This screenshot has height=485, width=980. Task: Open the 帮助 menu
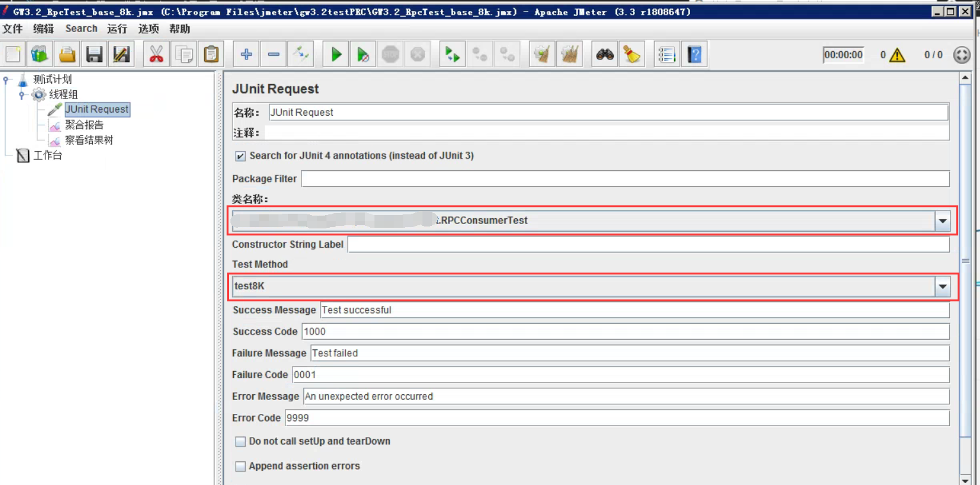point(180,29)
